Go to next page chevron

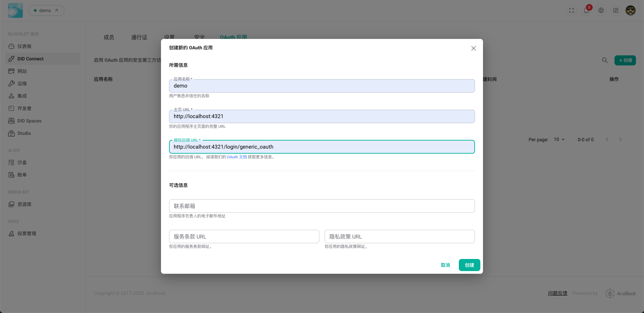point(621,140)
